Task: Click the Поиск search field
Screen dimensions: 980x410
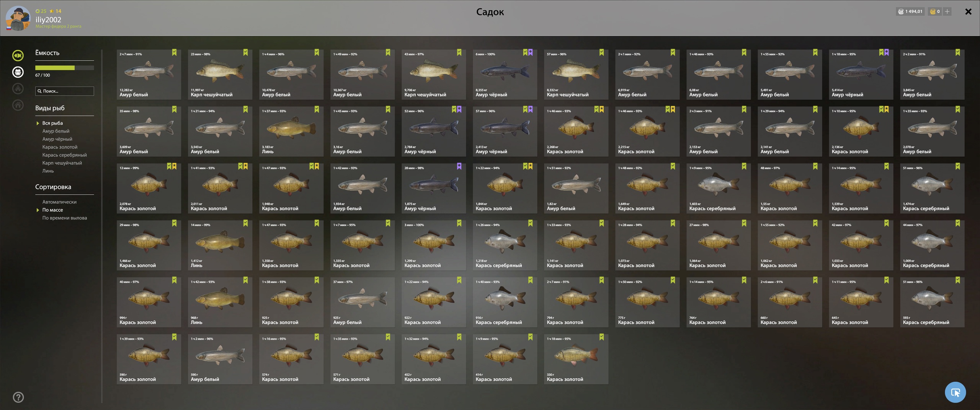Action: 64,91
